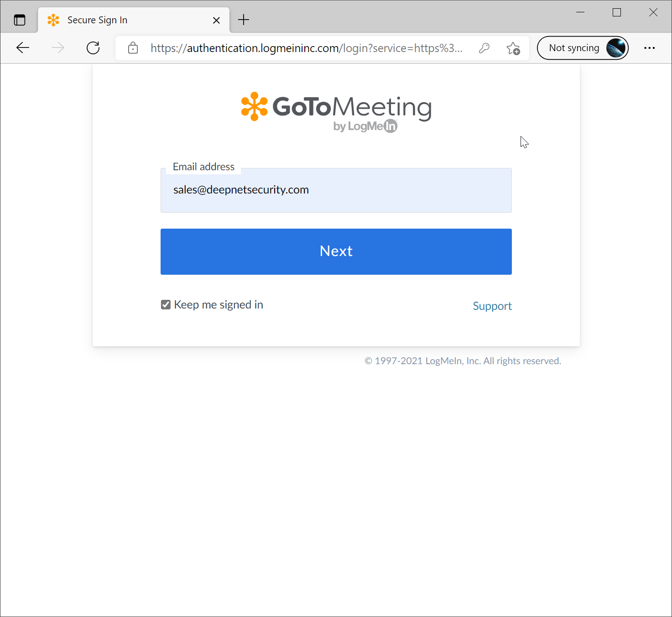Open the tab actions menu icon
Screen dimensions: 672x617
coord(20,20)
